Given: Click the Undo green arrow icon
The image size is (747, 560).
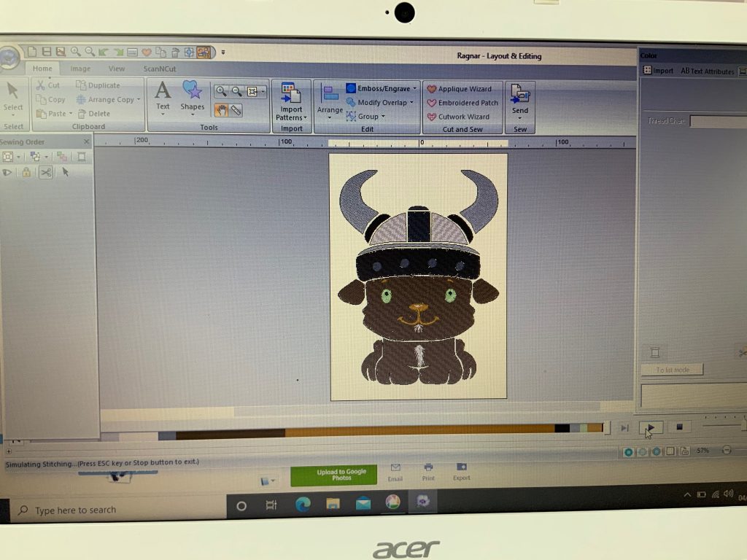Looking at the screenshot, I should tap(104, 52).
